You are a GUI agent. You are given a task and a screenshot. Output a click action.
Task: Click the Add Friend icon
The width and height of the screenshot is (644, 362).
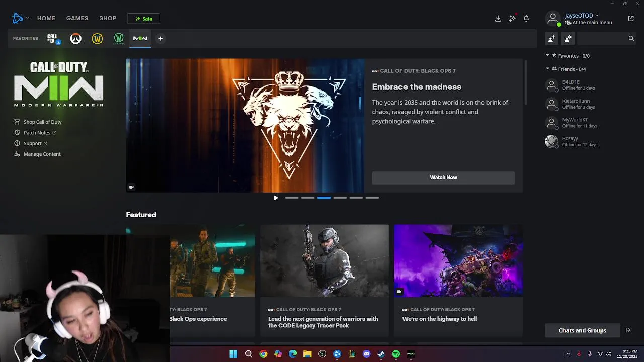552,38
